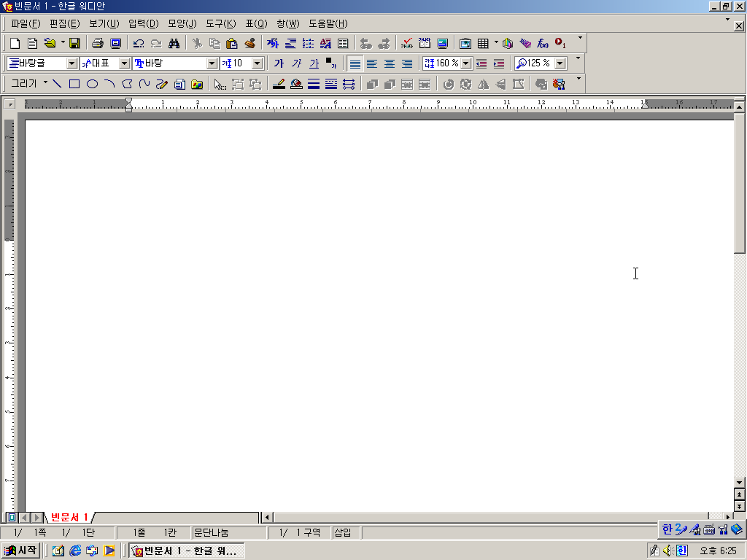Open the 입력(D) menu
The image size is (747, 560).
coord(144,23)
